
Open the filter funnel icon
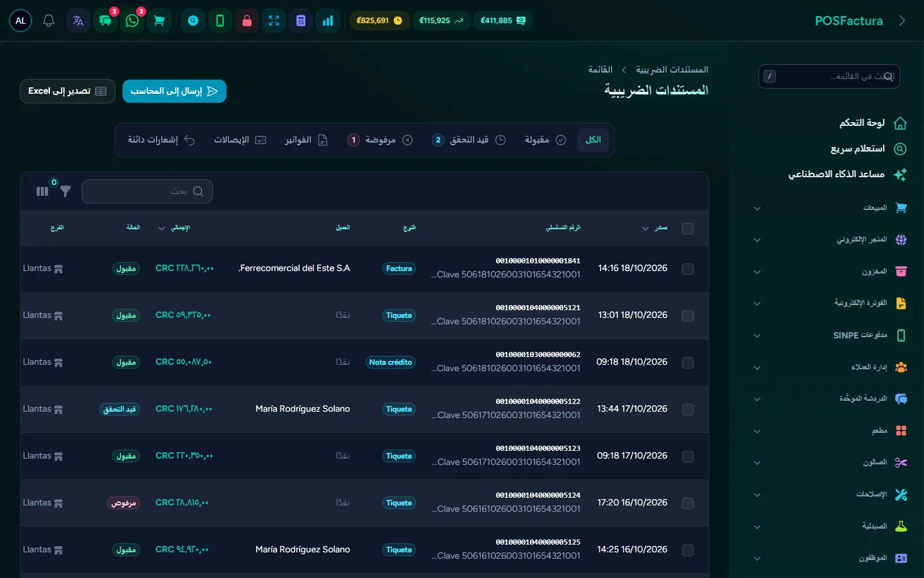pyautogui.click(x=65, y=191)
